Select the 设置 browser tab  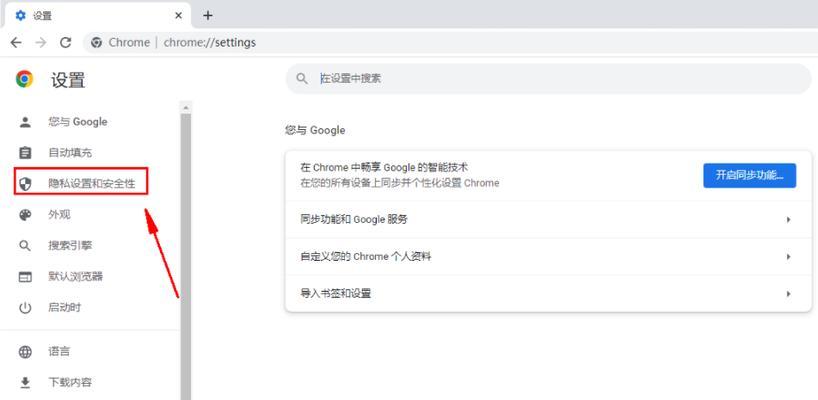[97, 16]
